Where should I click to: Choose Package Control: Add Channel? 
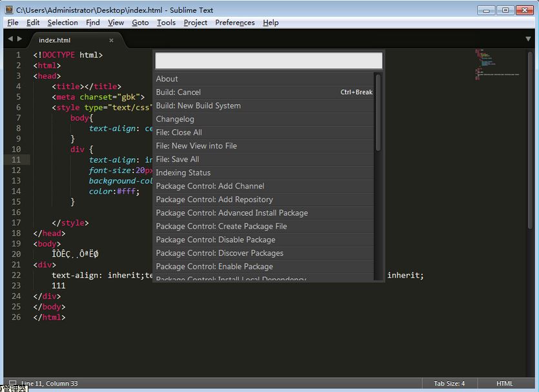264,186
